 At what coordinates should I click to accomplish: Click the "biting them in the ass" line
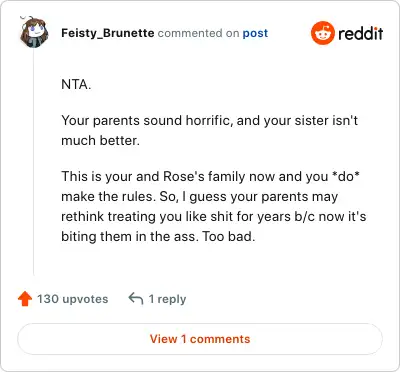pyautogui.click(x=158, y=236)
